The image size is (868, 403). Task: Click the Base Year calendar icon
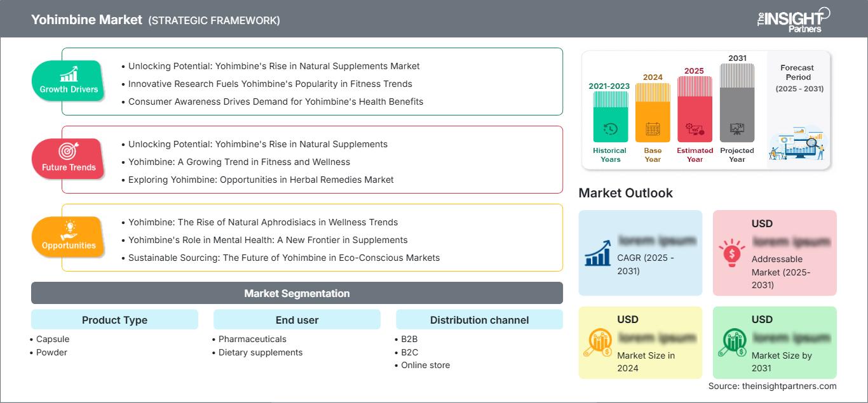click(x=653, y=129)
